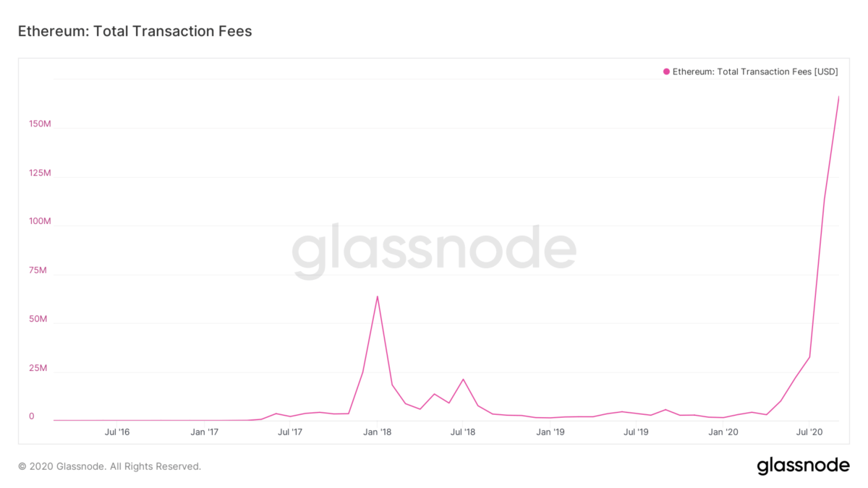This screenshot has height=488, width=868.
Task: Click the glassnode logo at bottom right
Action: (803, 466)
